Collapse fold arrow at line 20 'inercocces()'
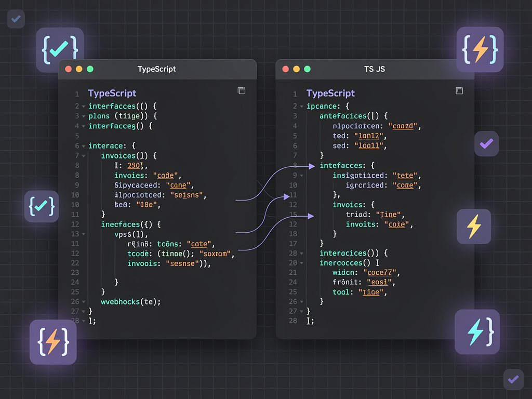 pos(302,263)
